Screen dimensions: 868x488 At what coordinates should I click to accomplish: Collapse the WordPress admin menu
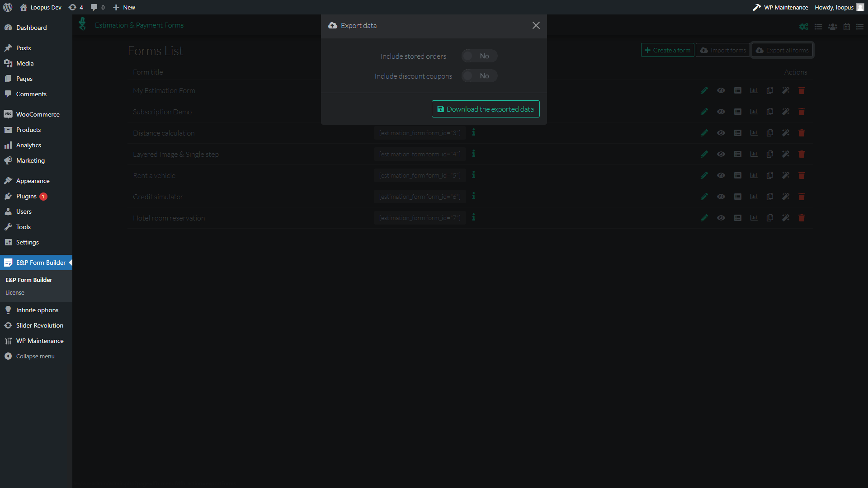[x=35, y=356]
